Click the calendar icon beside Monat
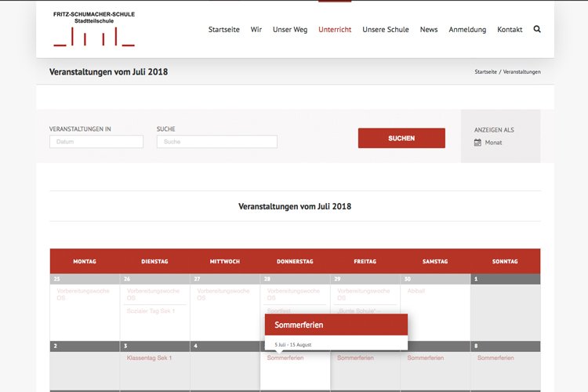 click(477, 143)
